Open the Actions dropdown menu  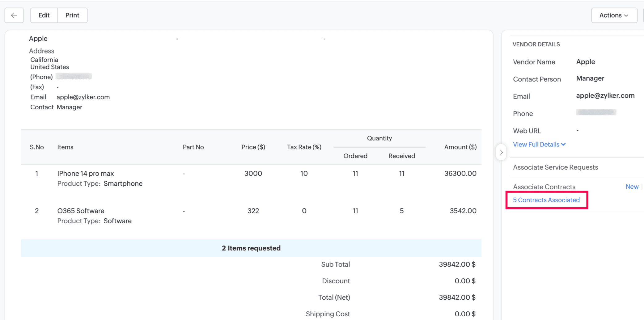(614, 15)
